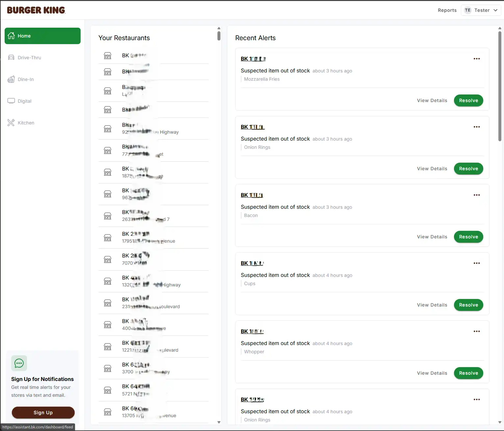The image size is (504, 431).
Task: Click the restaurants list scrollbar thumb
Action: coord(219,36)
